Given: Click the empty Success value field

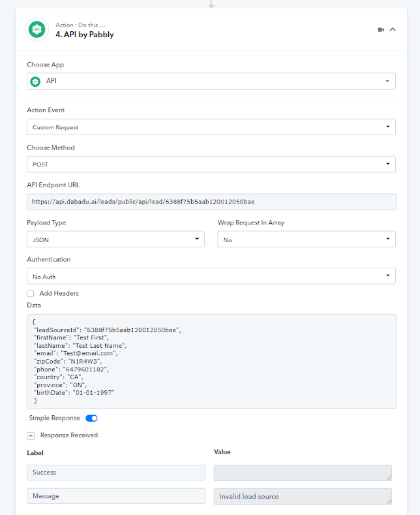Looking at the screenshot, I should (303, 473).
